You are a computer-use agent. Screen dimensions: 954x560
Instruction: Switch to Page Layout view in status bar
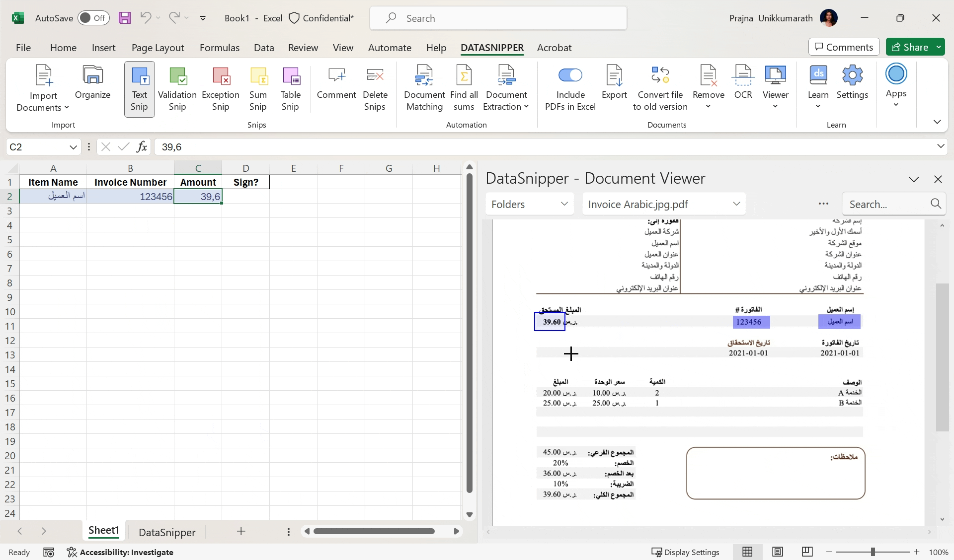[x=778, y=552]
